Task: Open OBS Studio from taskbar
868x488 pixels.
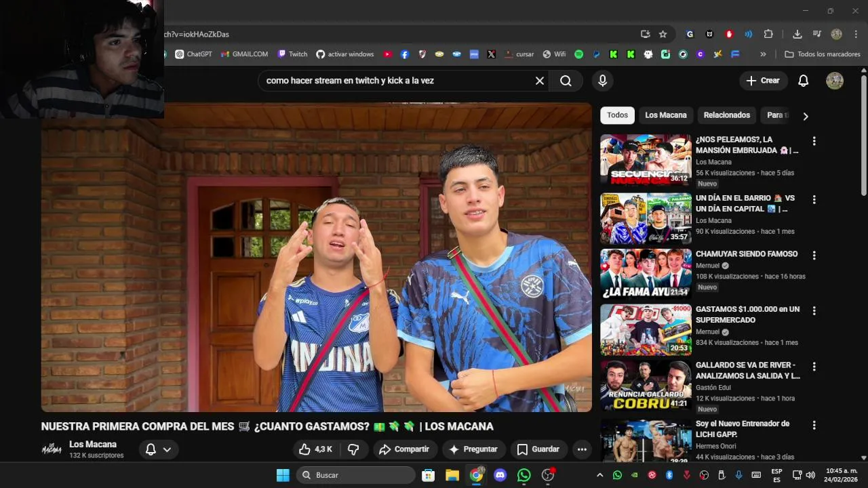Action: tap(548, 475)
